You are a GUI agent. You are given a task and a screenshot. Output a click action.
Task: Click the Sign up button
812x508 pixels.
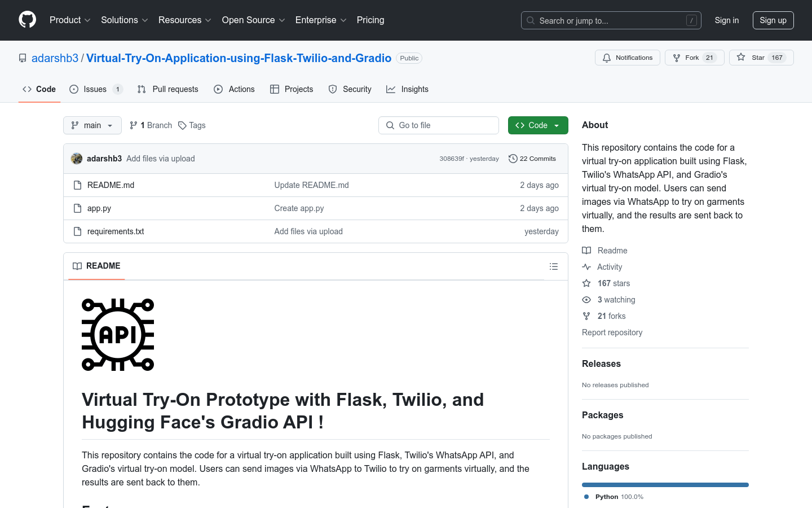tap(773, 20)
